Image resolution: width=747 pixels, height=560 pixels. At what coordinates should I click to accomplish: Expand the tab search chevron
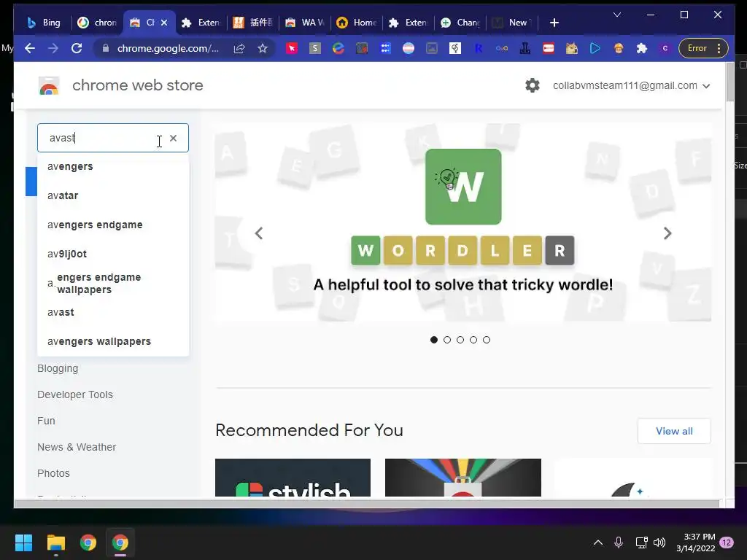pyautogui.click(x=617, y=15)
